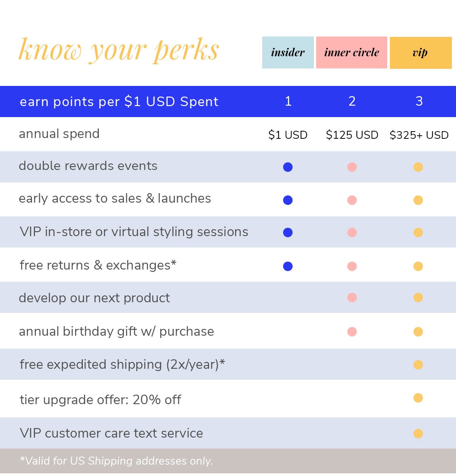Image resolution: width=456 pixels, height=476 pixels.
Task: Click blue dot for double rewards events
Action: point(288,167)
